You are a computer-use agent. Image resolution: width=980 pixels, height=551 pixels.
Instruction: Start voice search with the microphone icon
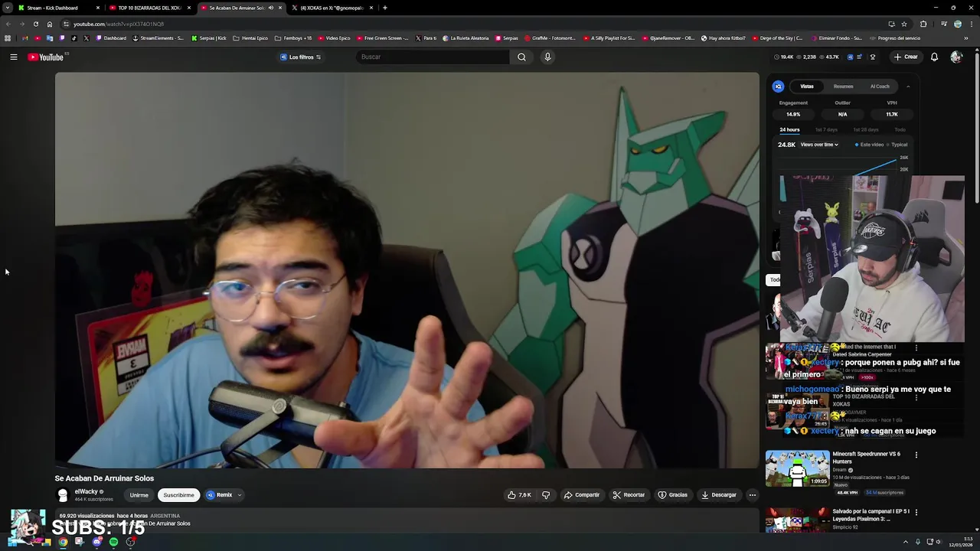click(x=547, y=57)
